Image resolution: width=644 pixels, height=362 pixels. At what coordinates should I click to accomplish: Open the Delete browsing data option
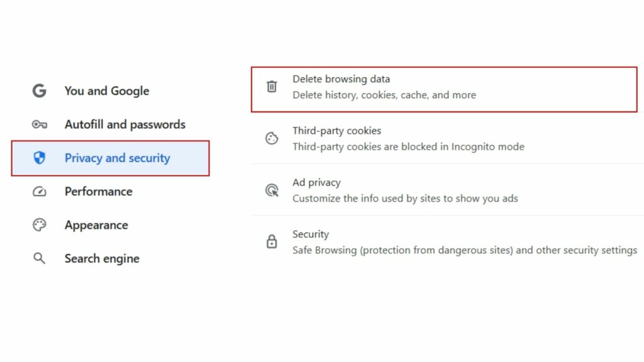coord(384,87)
